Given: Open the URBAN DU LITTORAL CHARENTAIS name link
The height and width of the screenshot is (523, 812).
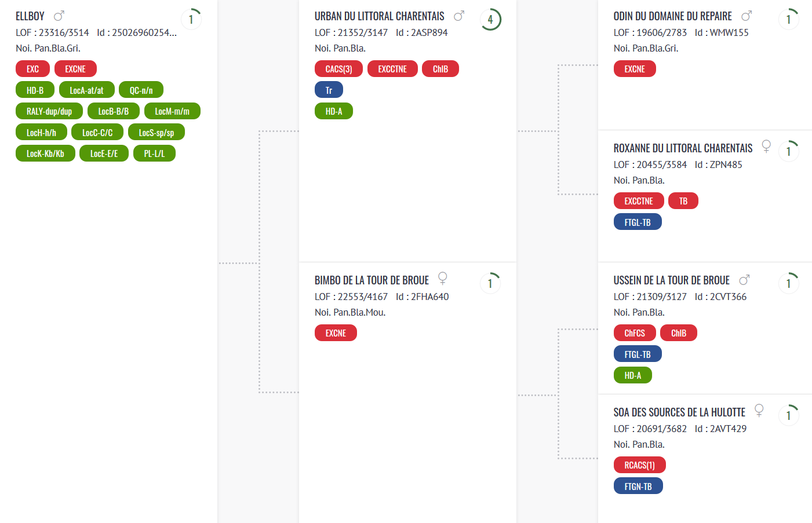Looking at the screenshot, I should click(x=380, y=16).
